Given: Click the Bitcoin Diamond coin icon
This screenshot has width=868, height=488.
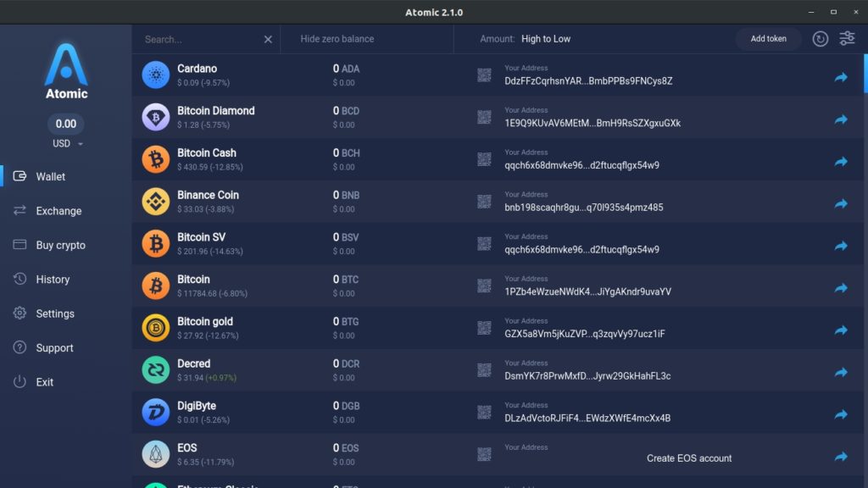Looking at the screenshot, I should tap(156, 117).
